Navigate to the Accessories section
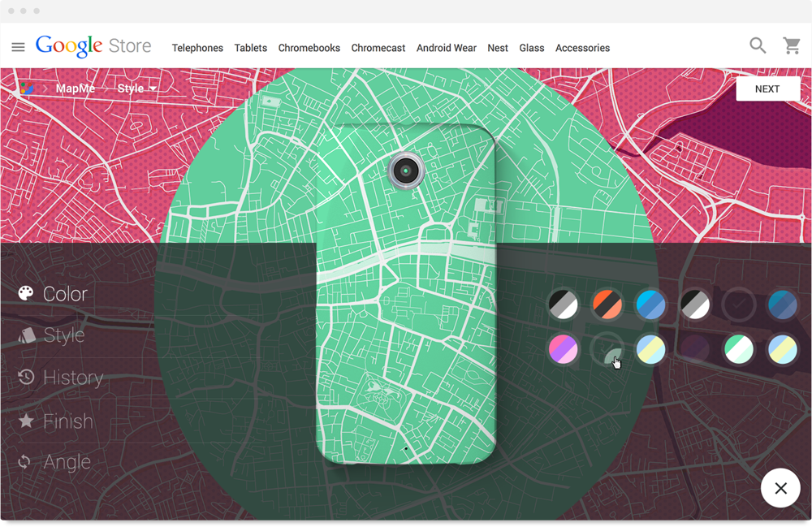Viewport: 812px width, 527px height. point(582,48)
